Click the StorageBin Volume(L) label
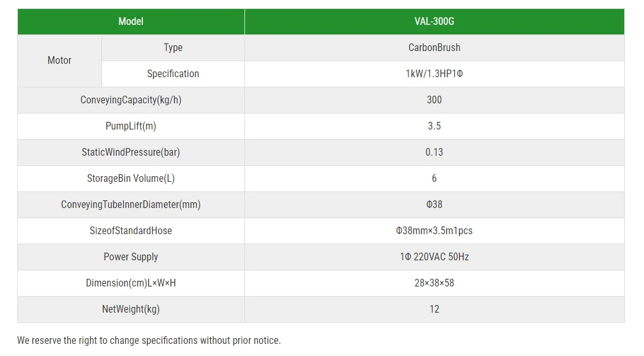 tap(131, 178)
